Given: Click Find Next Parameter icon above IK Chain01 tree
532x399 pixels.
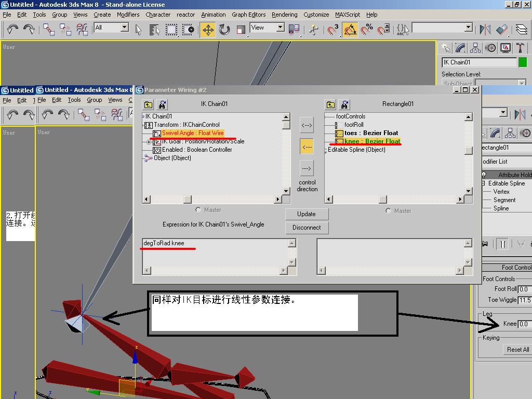Looking at the screenshot, I should point(162,105).
